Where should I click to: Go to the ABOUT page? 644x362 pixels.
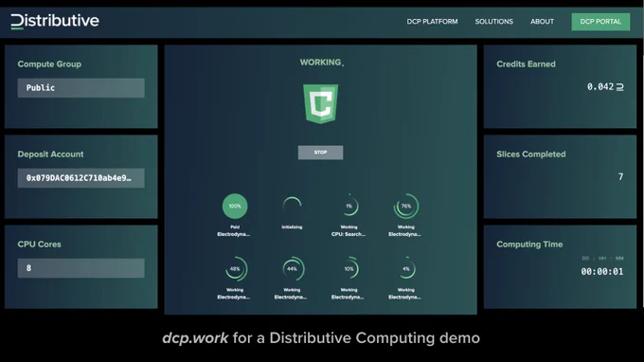coord(542,22)
